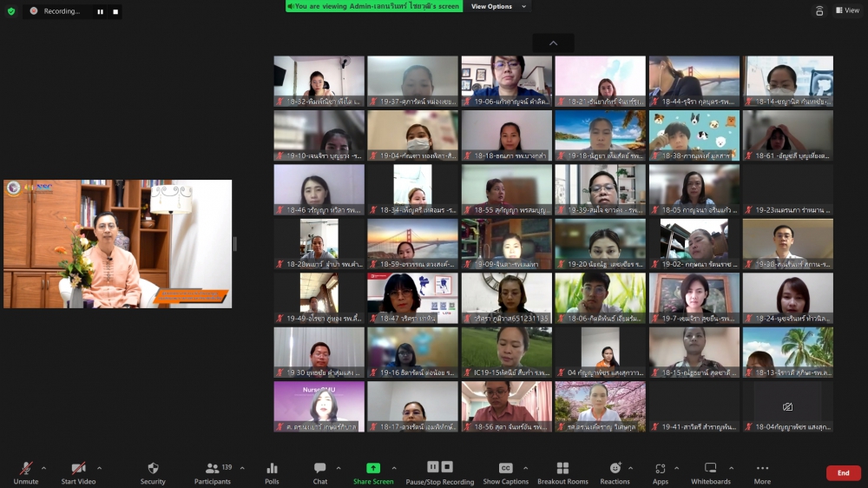Click the green Share Screen icon

tap(373, 468)
